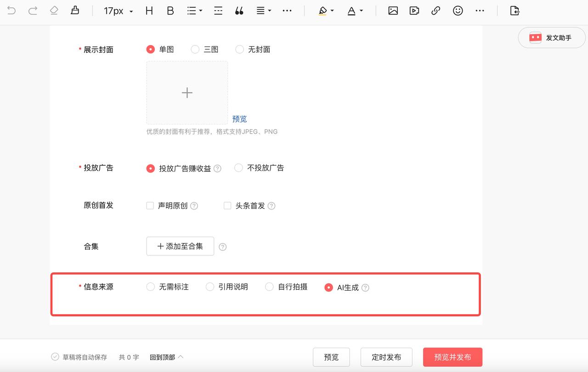Expand the text alignment options
The height and width of the screenshot is (372, 588).
(x=264, y=10)
